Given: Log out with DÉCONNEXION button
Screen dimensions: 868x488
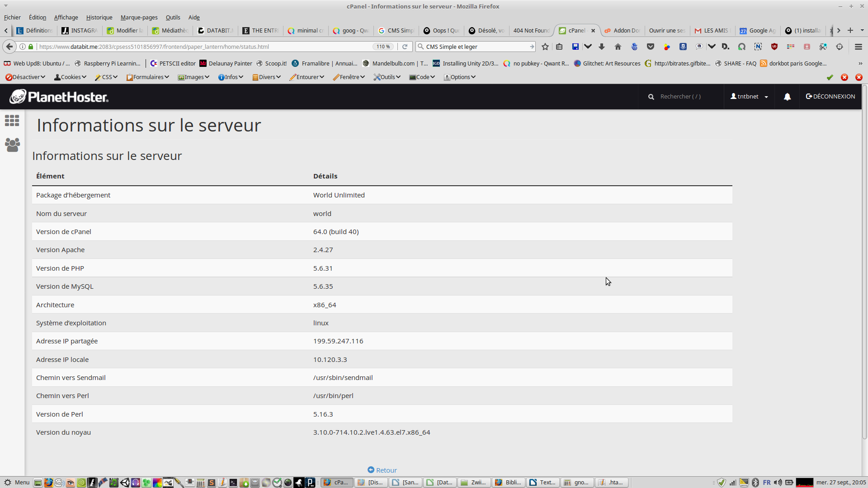Looking at the screenshot, I should tap(830, 97).
